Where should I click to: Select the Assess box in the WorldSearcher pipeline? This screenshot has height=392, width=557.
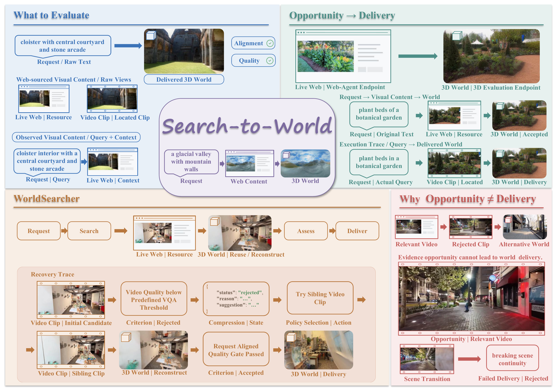(x=306, y=231)
